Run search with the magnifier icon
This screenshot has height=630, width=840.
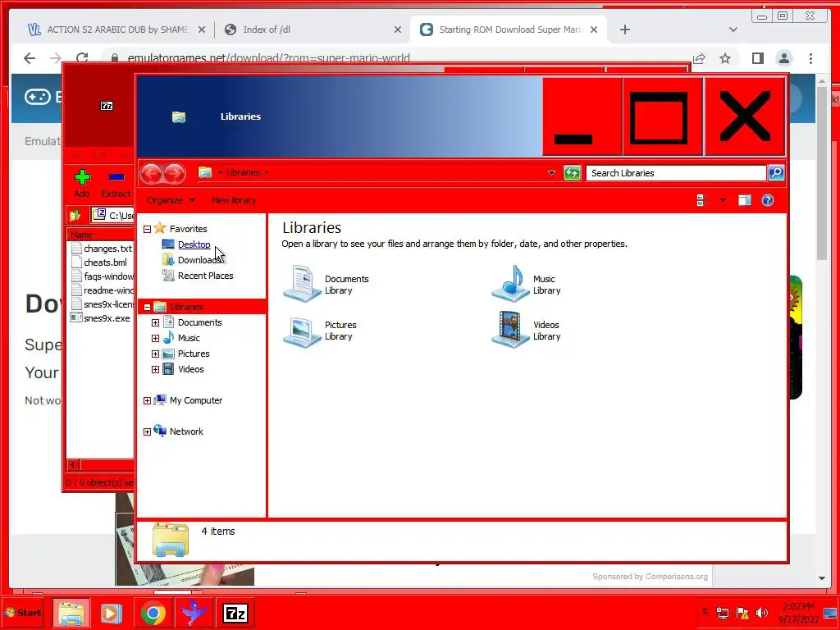tap(776, 172)
